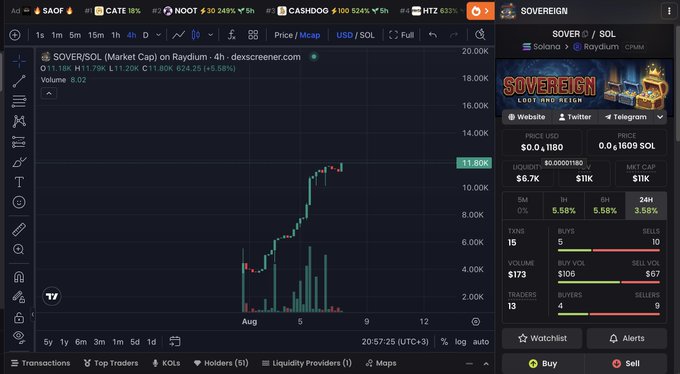Image resolution: width=680 pixels, height=374 pixels.
Task: Open the Top Traders tab
Action: pyautogui.click(x=111, y=363)
